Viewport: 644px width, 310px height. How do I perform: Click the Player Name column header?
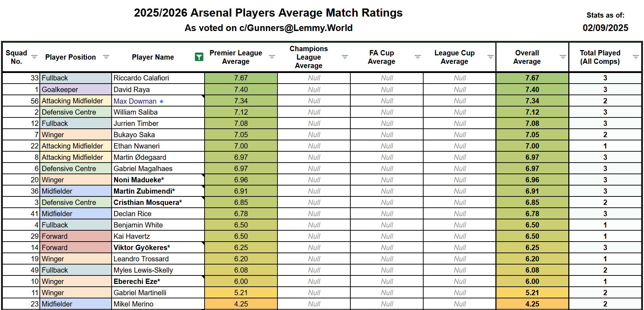tap(153, 57)
